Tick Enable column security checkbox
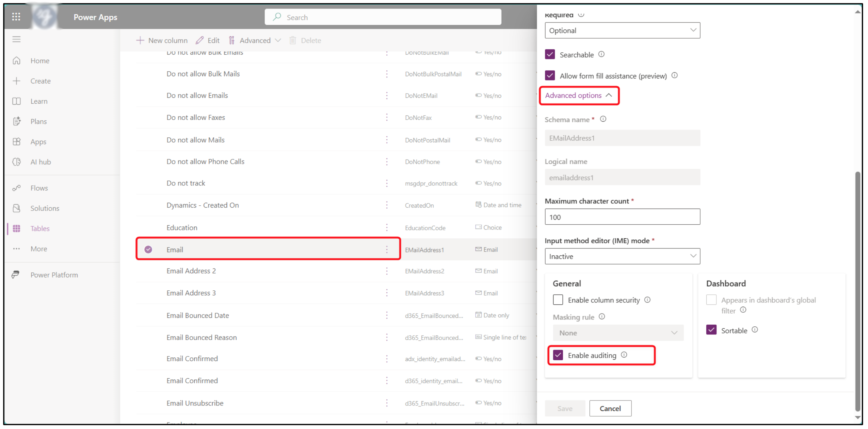Viewport: 868px width, 429px height. pos(558,300)
